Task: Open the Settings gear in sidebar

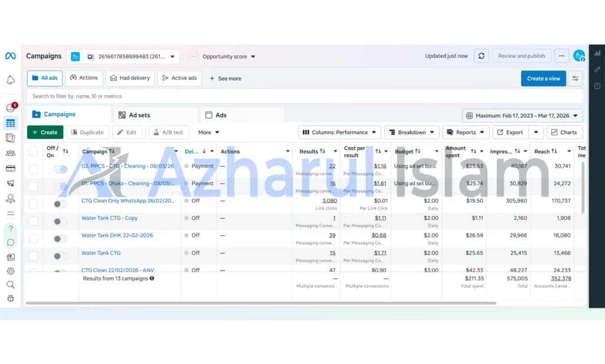Action: [11, 271]
